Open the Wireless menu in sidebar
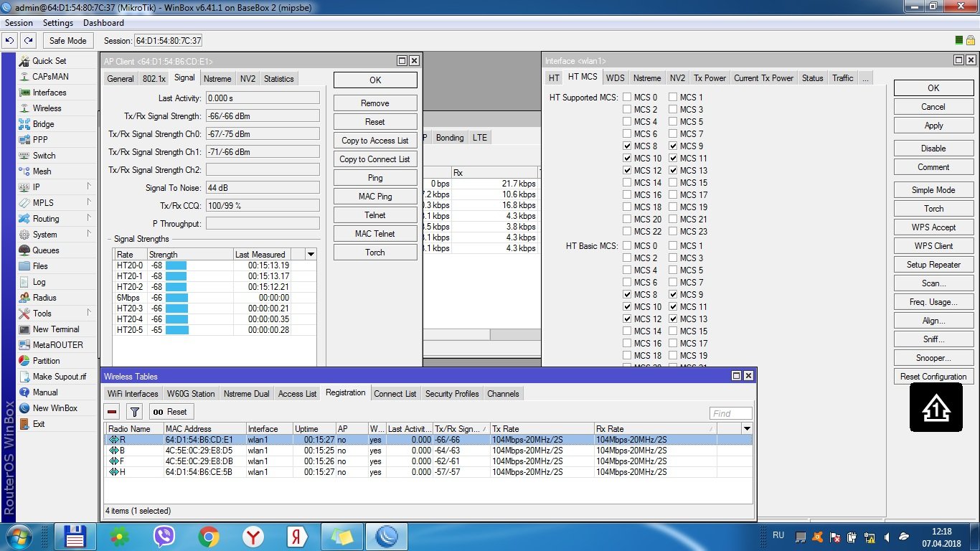The image size is (980, 551). [x=47, y=108]
